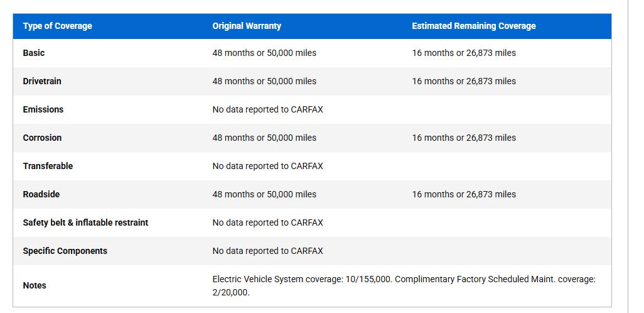Click the Original Warranty column header

pyautogui.click(x=247, y=26)
